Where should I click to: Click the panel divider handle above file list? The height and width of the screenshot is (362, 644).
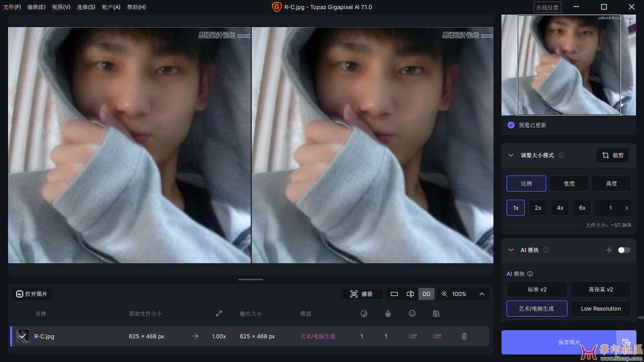[251, 279]
